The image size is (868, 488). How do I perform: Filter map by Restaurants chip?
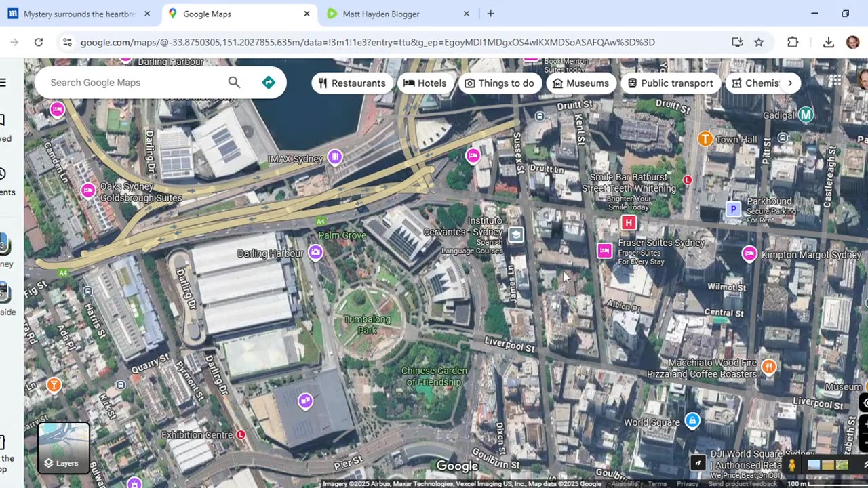tap(352, 83)
